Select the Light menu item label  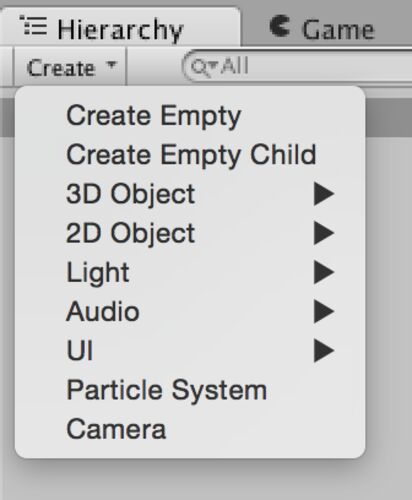pyautogui.click(x=98, y=273)
